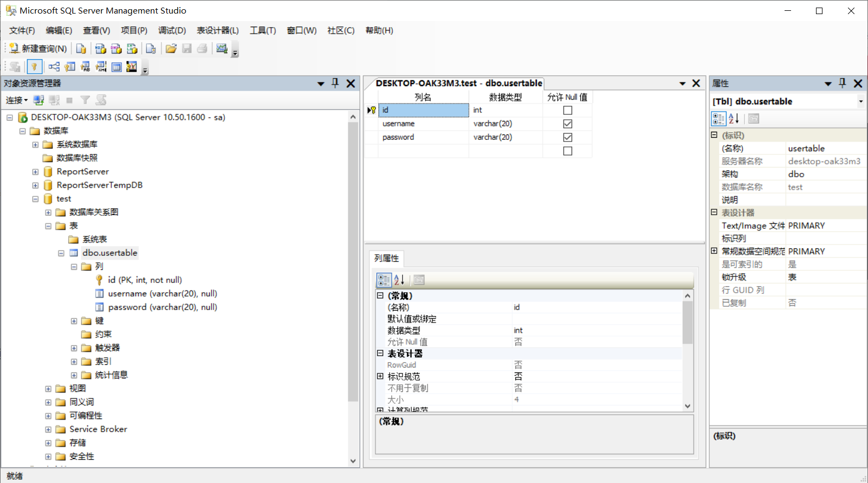Expand the ReportServerTempDB database node

tap(35, 185)
